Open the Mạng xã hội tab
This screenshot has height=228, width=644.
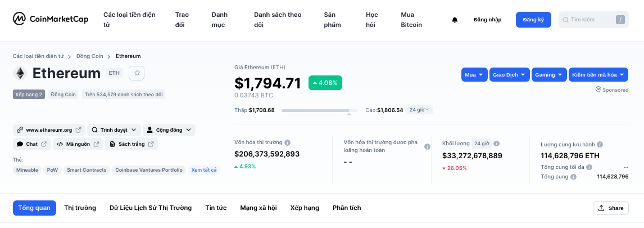(x=258, y=208)
